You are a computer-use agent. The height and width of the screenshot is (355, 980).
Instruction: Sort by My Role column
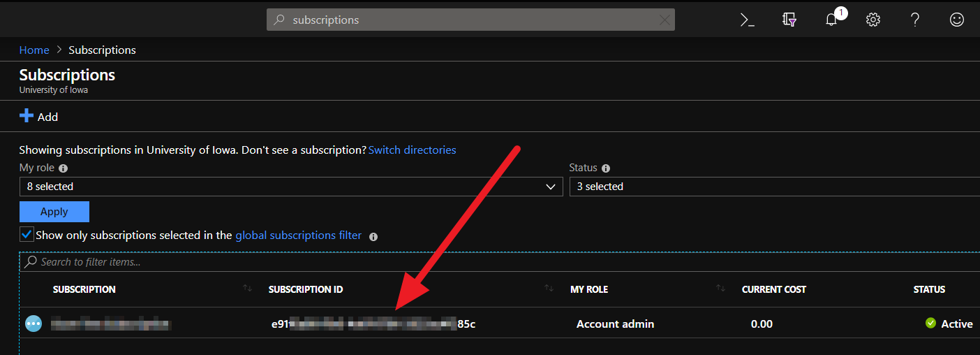pyautogui.click(x=589, y=289)
